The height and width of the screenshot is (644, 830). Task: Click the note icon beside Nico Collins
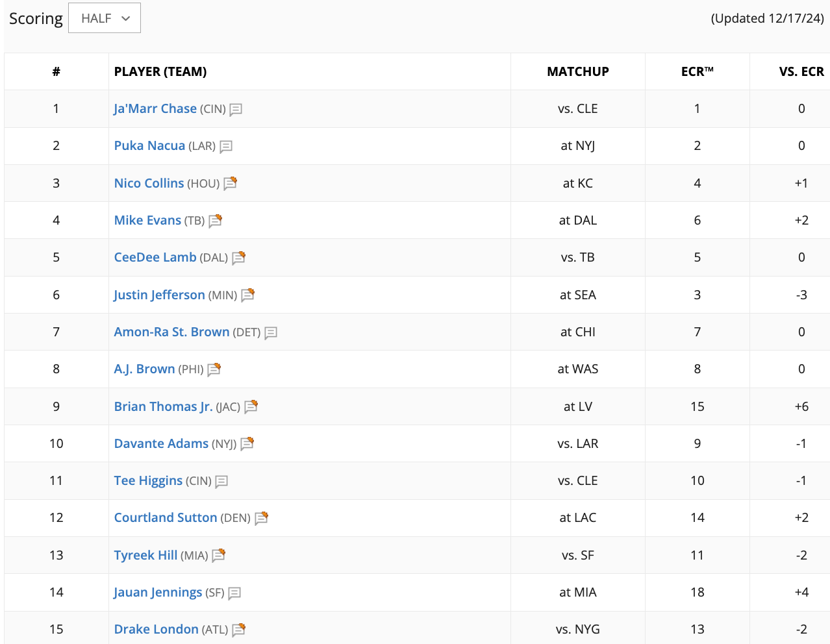230,184
